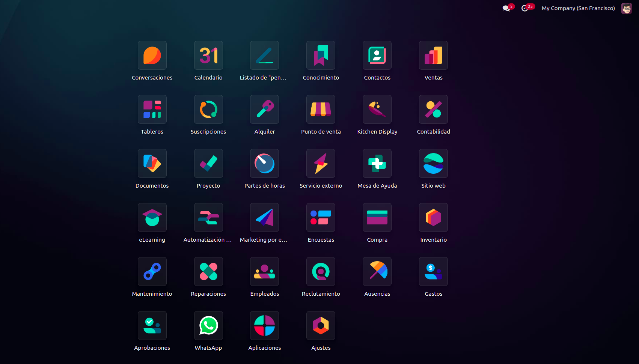Launch the Kitchen Display app

(377, 110)
